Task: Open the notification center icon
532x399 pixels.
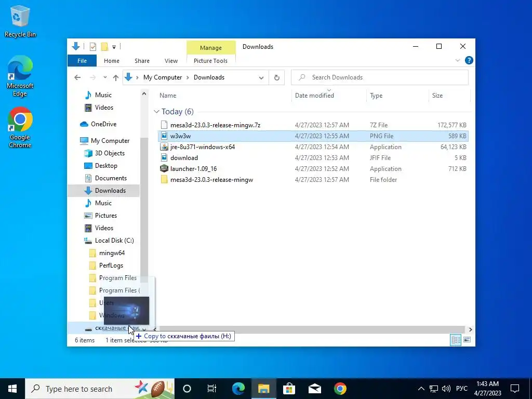Action: [515, 389]
